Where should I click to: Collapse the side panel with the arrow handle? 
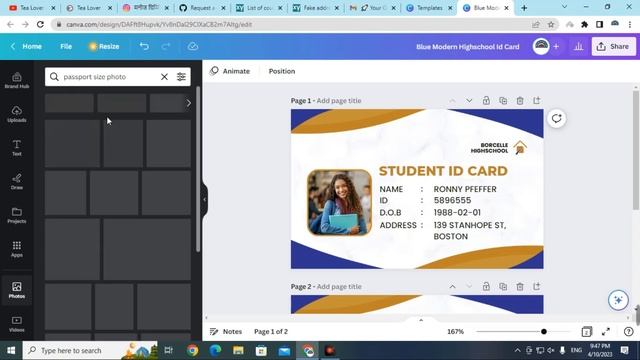205,200
